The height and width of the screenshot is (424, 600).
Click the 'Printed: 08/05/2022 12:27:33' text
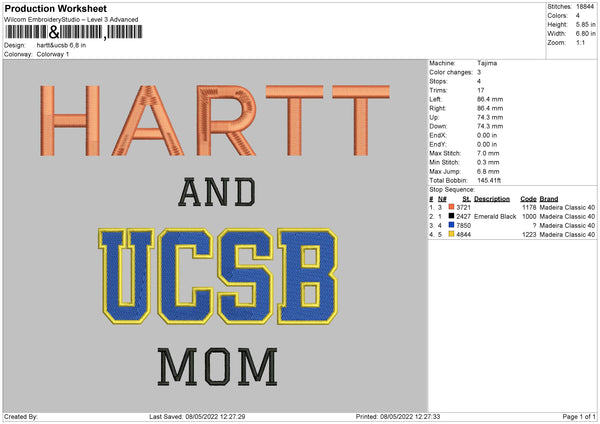click(398, 417)
